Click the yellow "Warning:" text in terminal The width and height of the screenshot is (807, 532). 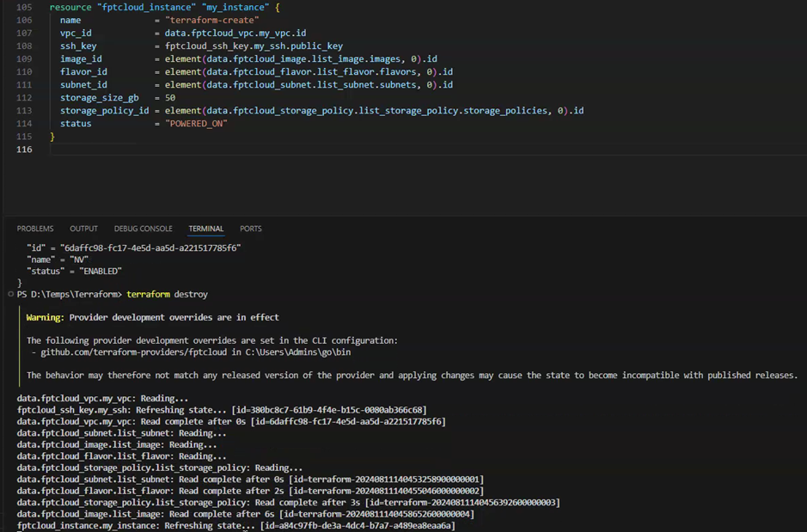pyautogui.click(x=46, y=317)
